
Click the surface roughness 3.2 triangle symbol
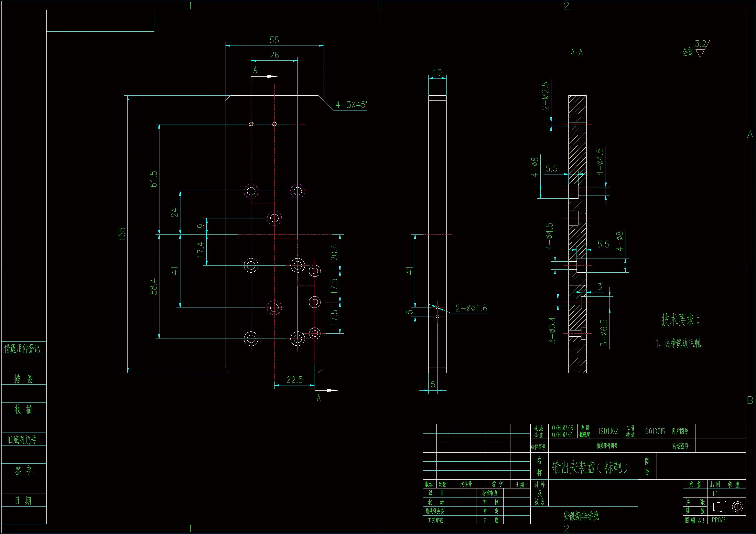[700, 53]
